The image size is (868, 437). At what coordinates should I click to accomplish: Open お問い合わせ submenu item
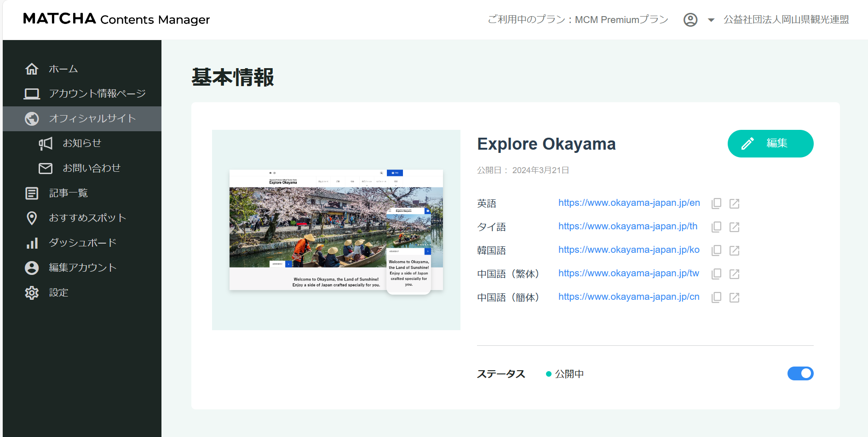coord(82,169)
